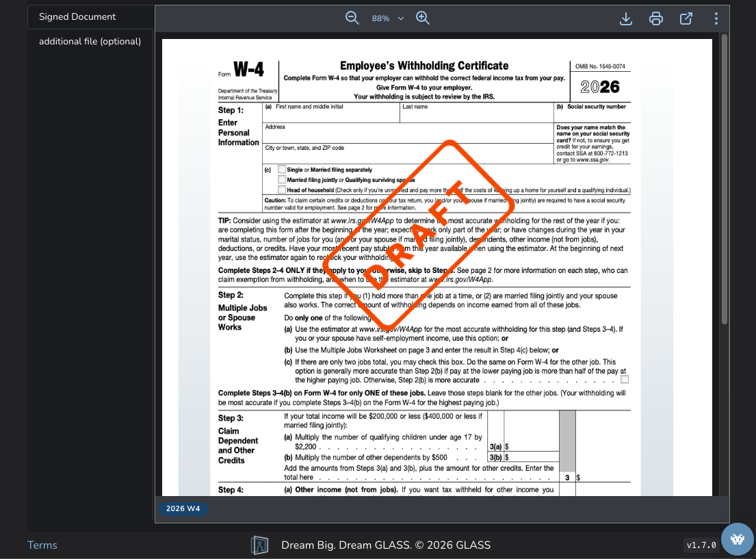Open the three-dot more options menu
Screen dimensions: 756x559
[716, 18]
